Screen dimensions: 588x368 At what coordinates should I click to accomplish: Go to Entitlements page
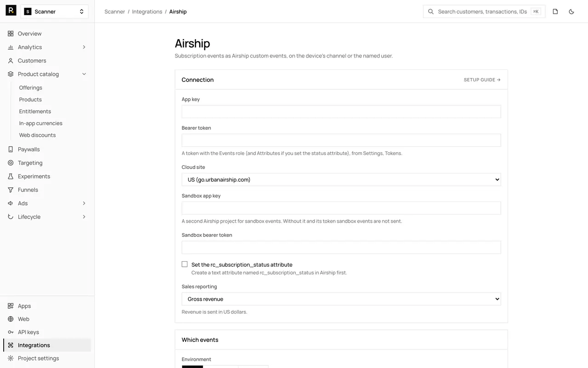point(35,111)
